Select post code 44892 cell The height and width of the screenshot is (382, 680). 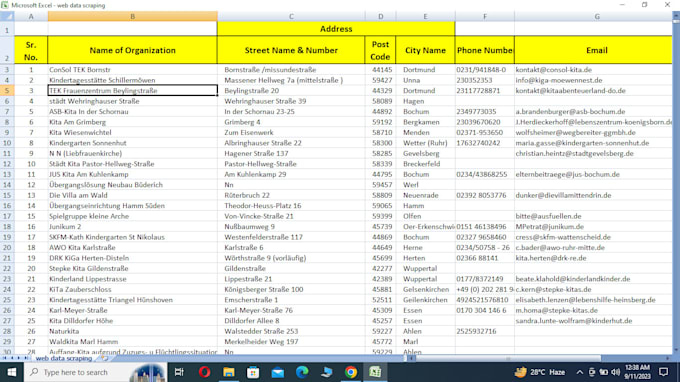(380, 111)
